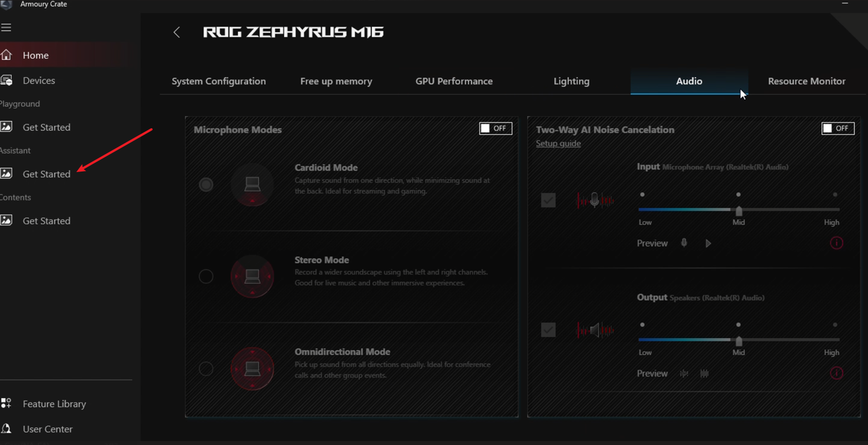
Task: Click the Stereo Mode laptop icon
Action: pyautogui.click(x=252, y=276)
